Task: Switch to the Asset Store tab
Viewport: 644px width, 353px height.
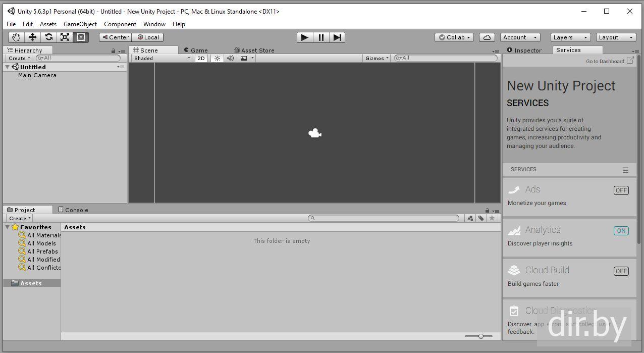Action: pos(254,50)
